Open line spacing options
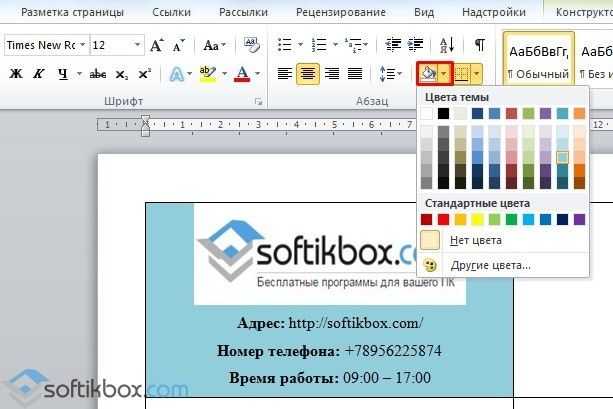This screenshot has height=409, width=613. (x=391, y=74)
